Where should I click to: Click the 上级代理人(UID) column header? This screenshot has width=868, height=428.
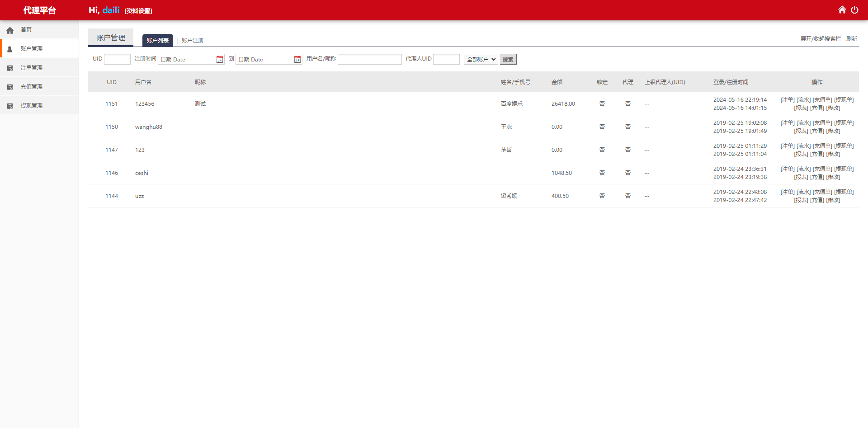pos(665,82)
